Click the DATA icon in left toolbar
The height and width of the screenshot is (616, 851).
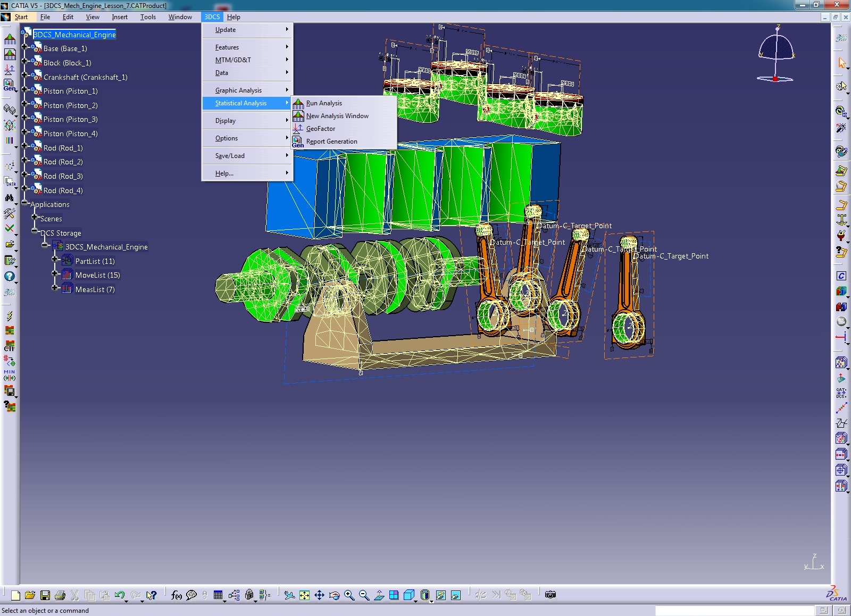(10, 181)
